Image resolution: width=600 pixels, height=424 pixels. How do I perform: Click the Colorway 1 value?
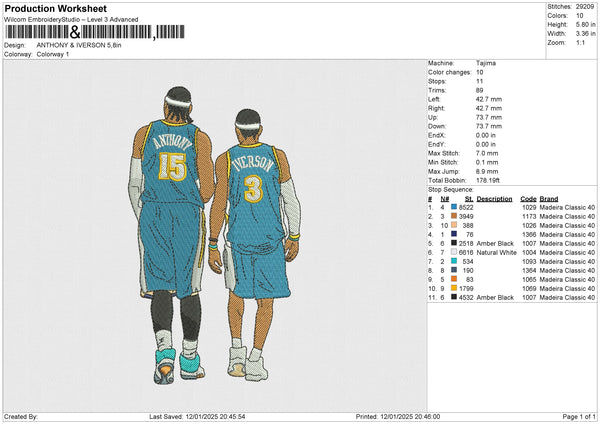tap(53, 54)
